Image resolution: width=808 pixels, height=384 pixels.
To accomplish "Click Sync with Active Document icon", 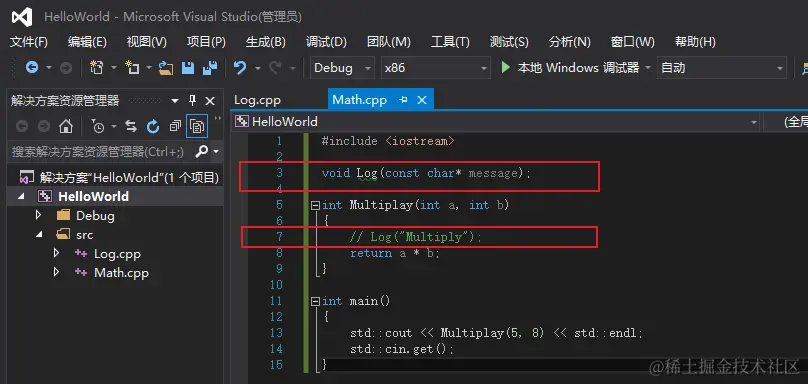I will pos(131,126).
